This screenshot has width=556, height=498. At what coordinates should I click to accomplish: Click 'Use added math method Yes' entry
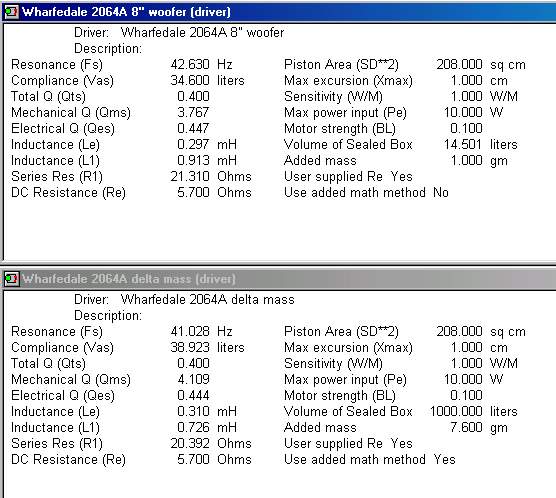pyautogui.click(x=369, y=460)
